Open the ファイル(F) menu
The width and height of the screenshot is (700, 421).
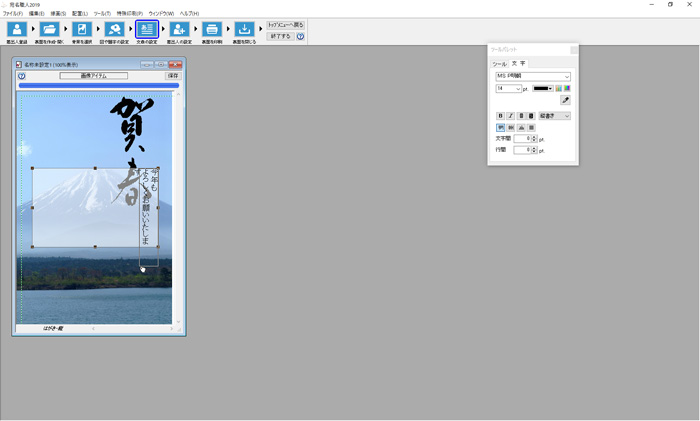12,13
